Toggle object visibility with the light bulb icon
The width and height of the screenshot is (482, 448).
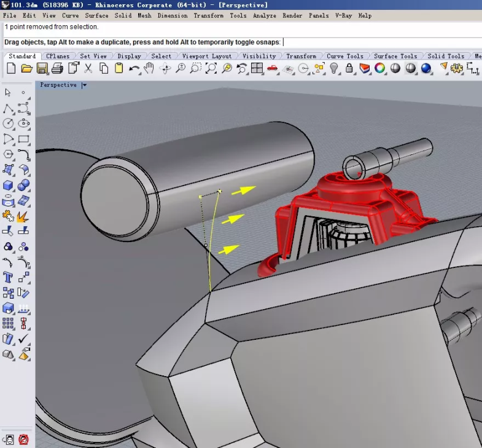(x=334, y=68)
